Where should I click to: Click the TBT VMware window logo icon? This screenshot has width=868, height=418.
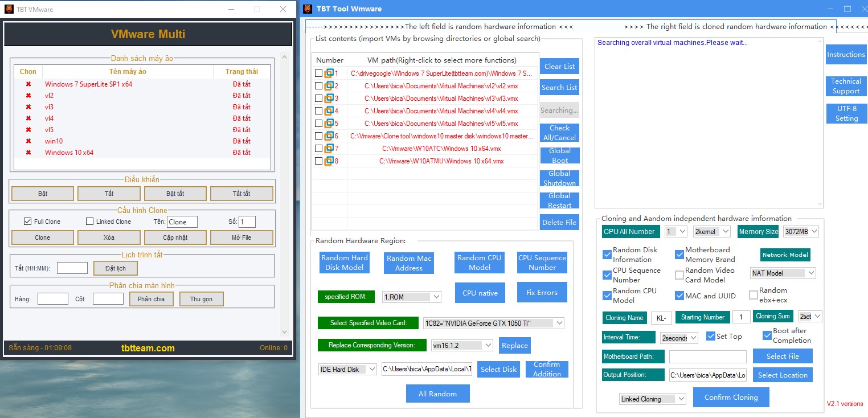point(10,9)
